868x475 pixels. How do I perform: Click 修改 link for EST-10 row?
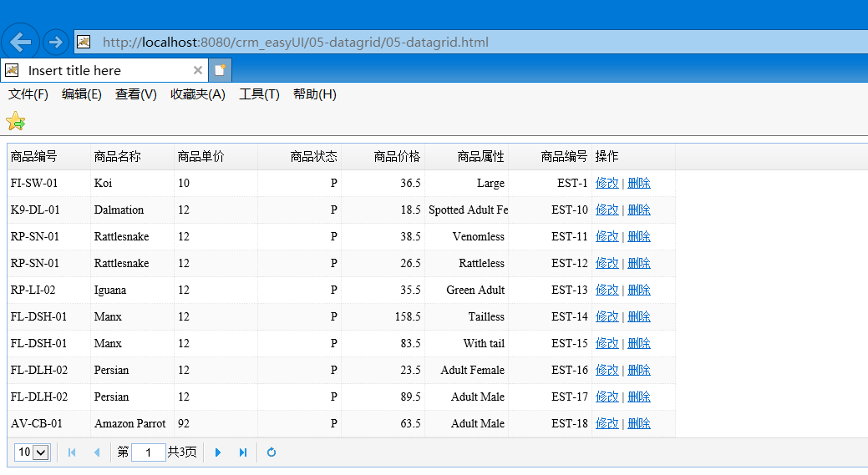(x=607, y=210)
